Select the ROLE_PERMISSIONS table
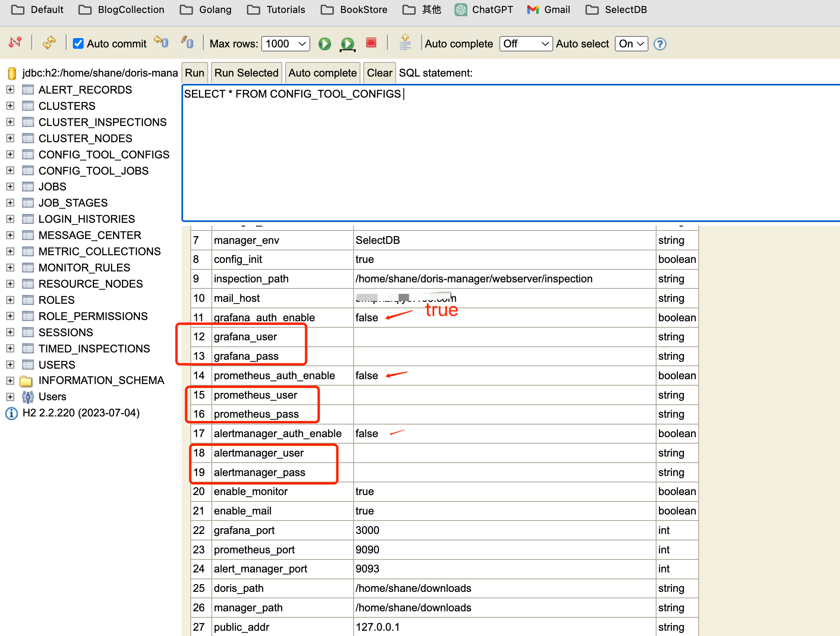The height and width of the screenshot is (636, 840). pos(93,316)
